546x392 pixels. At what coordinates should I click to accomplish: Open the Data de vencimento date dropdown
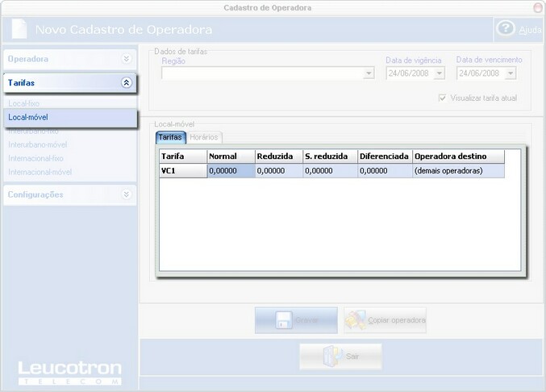point(511,73)
